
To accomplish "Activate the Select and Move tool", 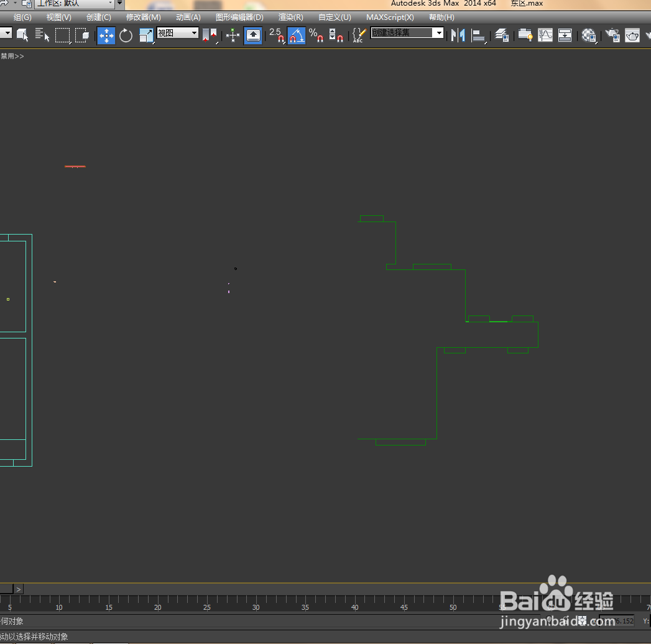I will tap(106, 35).
